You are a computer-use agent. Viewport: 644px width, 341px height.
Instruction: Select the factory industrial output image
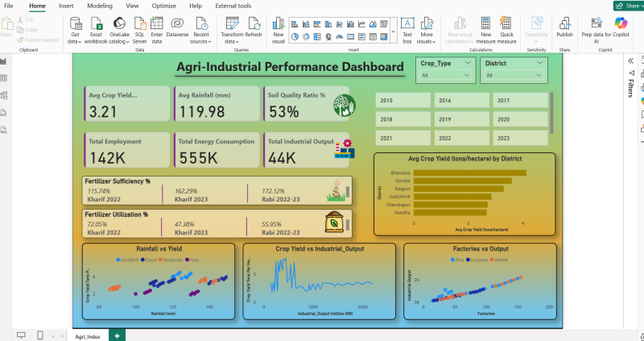point(345,149)
